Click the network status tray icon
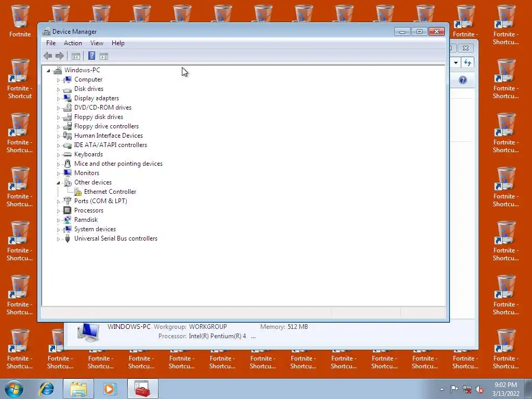Image resolution: width=532 pixels, height=399 pixels. pyautogui.click(x=467, y=389)
